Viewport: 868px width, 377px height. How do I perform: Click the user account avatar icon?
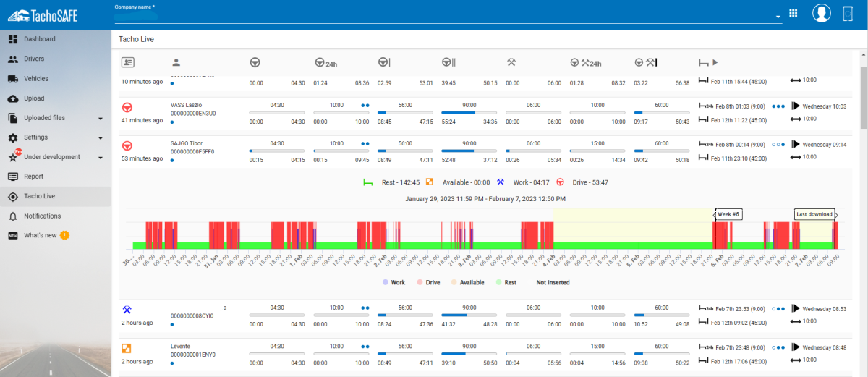tap(821, 13)
